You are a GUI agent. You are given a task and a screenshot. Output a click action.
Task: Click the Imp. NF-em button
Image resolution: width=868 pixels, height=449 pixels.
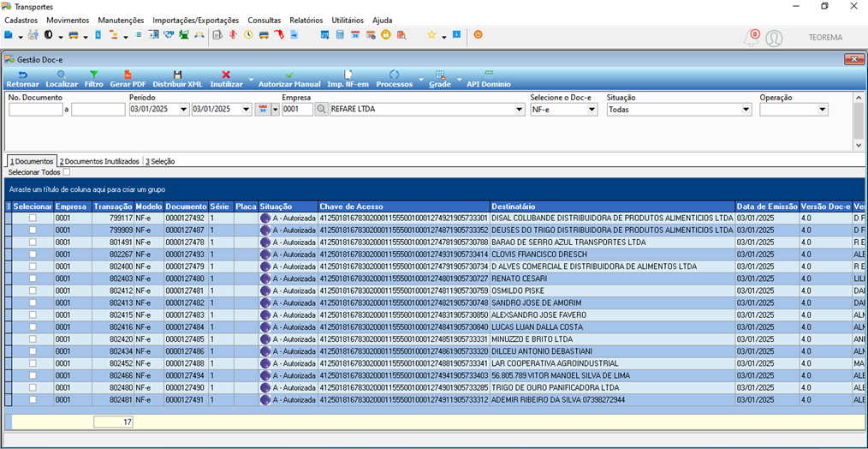point(348,80)
